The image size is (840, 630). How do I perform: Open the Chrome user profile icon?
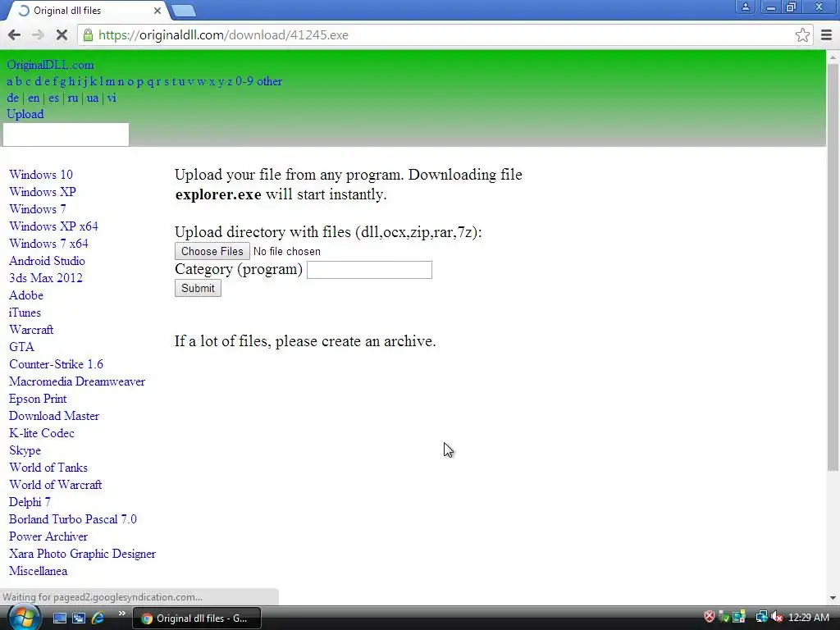click(745, 7)
